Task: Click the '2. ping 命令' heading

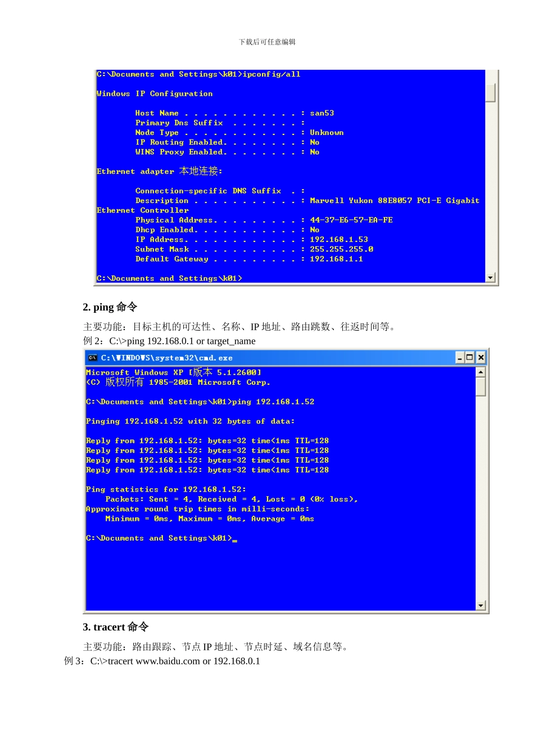Action: pos(110,307)
